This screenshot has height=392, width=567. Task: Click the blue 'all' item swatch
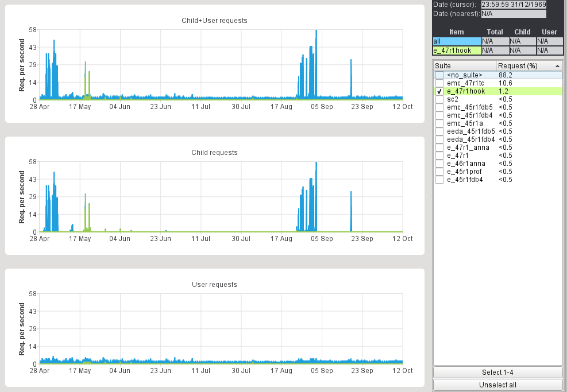pos(457,41)
